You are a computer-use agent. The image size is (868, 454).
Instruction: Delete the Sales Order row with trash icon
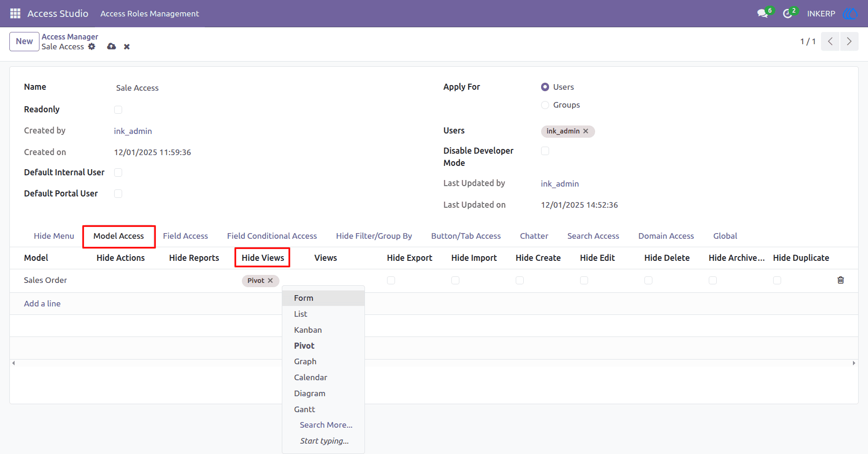click(x=841, y=280)
